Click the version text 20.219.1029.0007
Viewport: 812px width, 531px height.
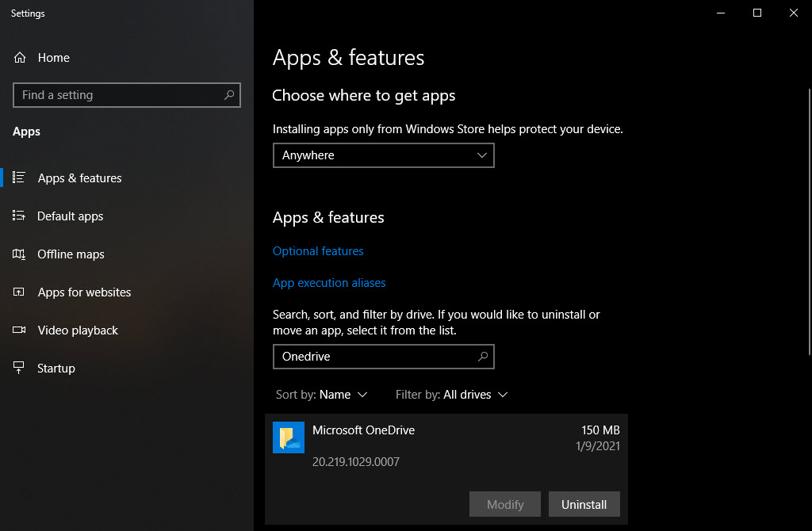click(x=356, y=461)
